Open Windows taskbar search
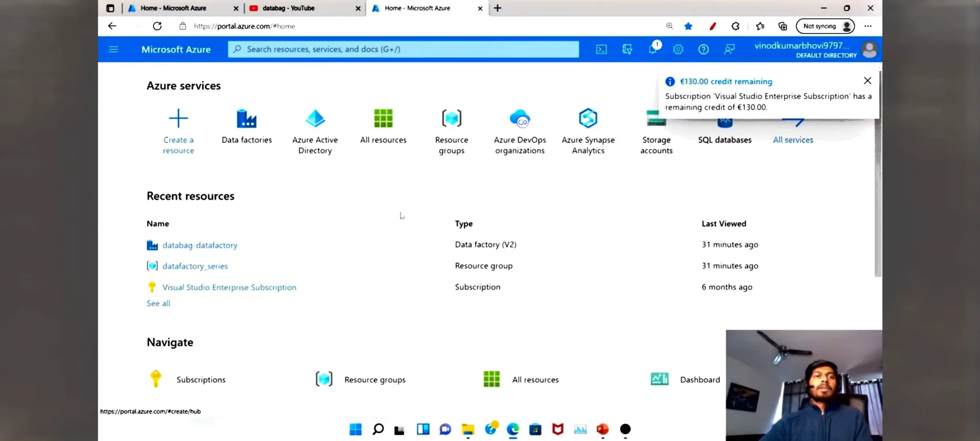Image resolution: width=980 pixels, height=441 pixels. click(x=378, y=430)
